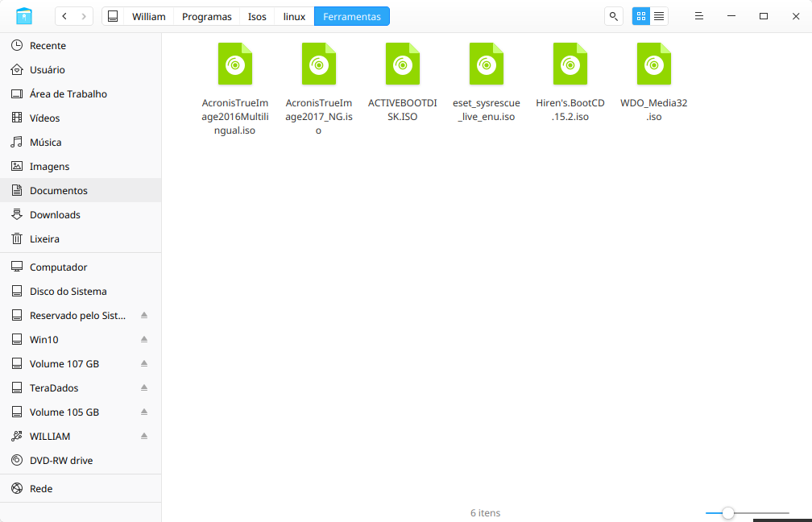812x522 pixels.
Task: Go forward with the right arrow button
Action: 84,17
